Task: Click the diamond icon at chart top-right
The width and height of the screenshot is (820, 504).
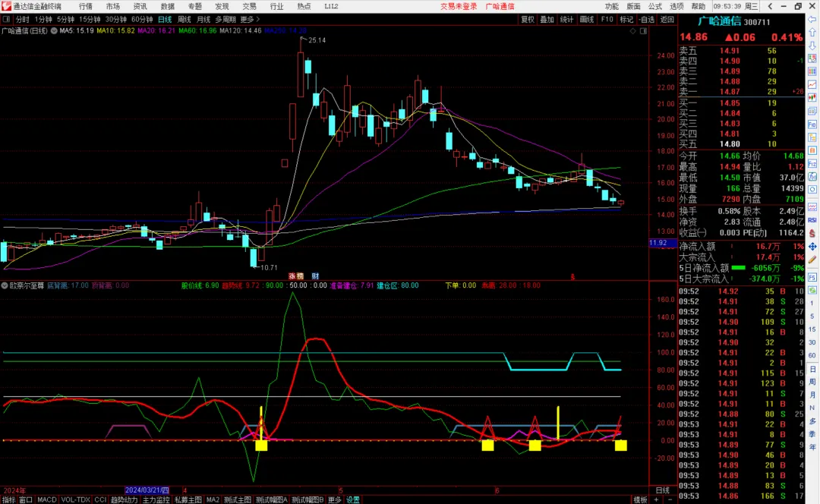Action: [x=632, y=31]
